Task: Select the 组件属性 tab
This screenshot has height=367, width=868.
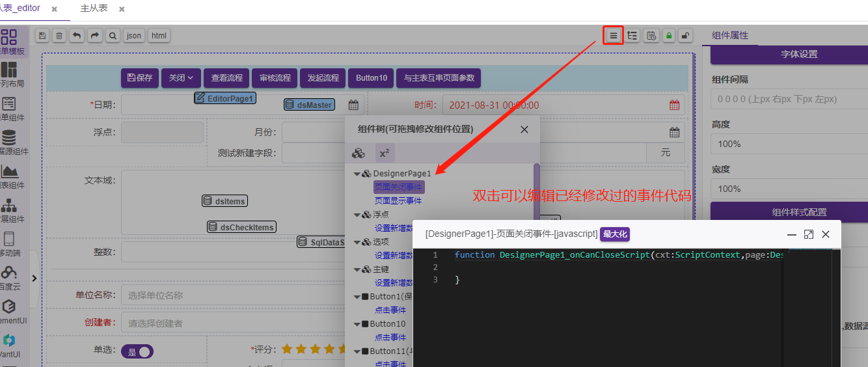Action: point(730,36)
